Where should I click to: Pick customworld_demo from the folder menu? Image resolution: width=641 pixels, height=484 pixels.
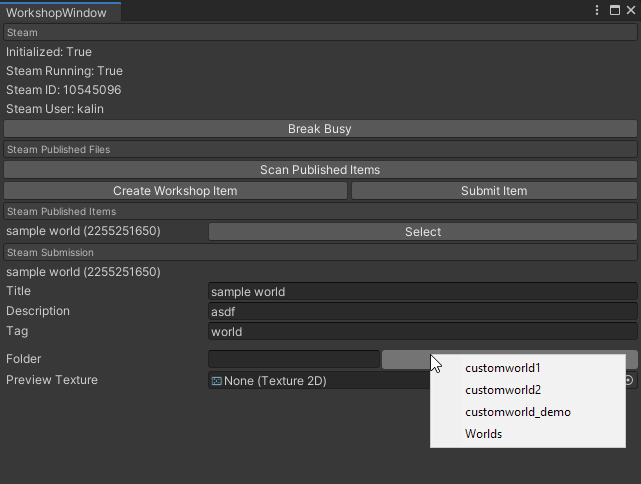point(517,412)
